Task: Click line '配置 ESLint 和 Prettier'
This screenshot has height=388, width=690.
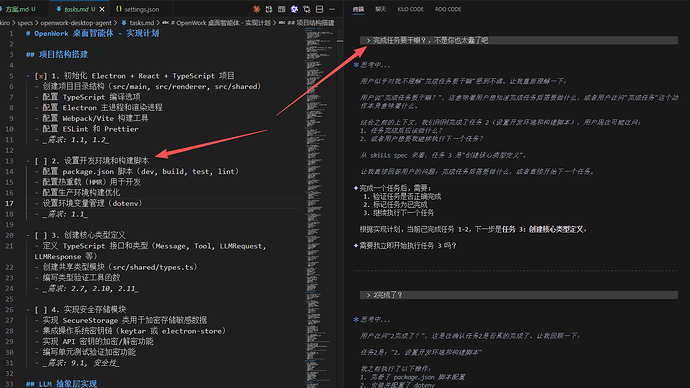Action: click(90, 129)
